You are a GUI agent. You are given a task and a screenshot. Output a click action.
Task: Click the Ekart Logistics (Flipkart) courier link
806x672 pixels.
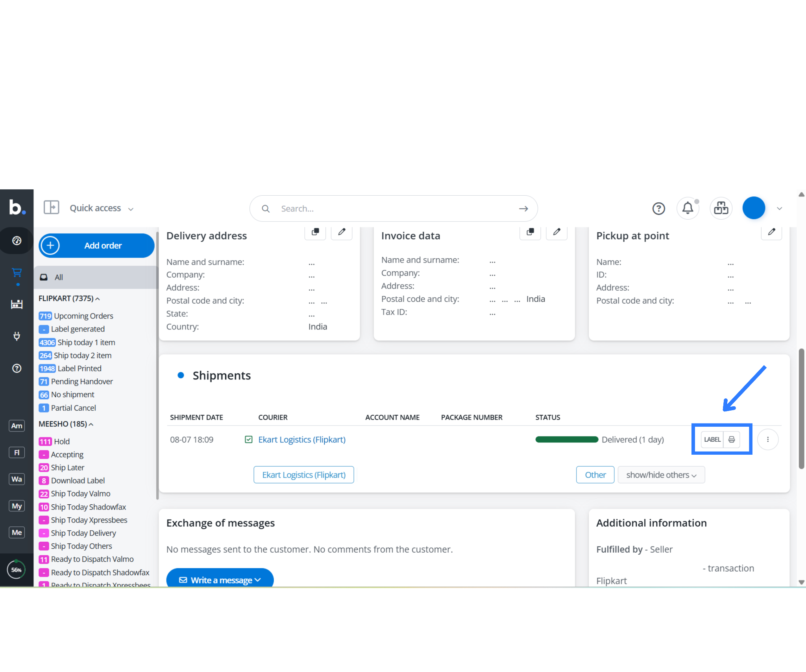click(301, 439)
